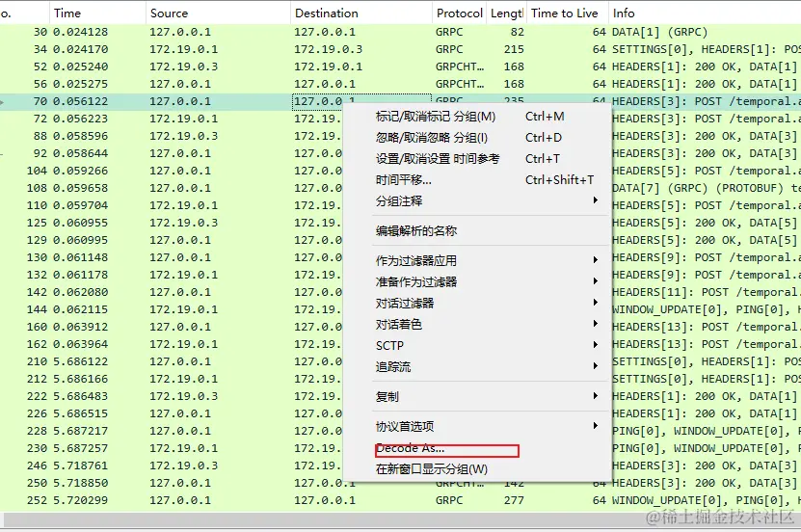801x532 pixels.
Task: Expand 对话着色 submenu
Action: pos(477,324)
